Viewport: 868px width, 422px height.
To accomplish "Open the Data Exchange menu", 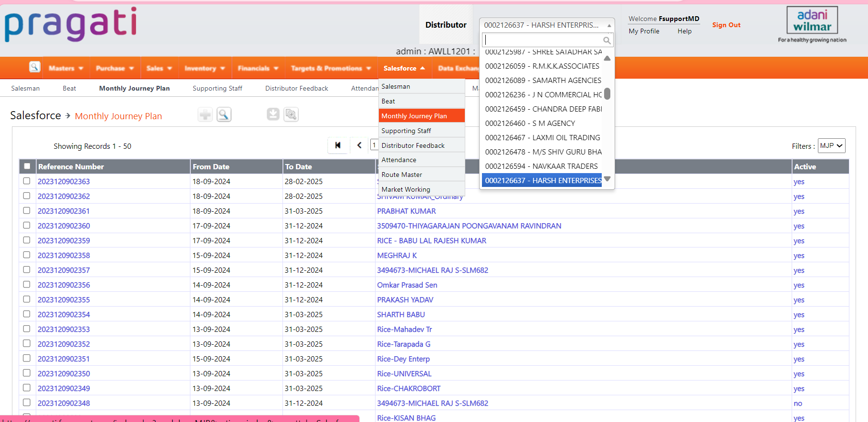I will pyautogui.click(x=458, y=68).
